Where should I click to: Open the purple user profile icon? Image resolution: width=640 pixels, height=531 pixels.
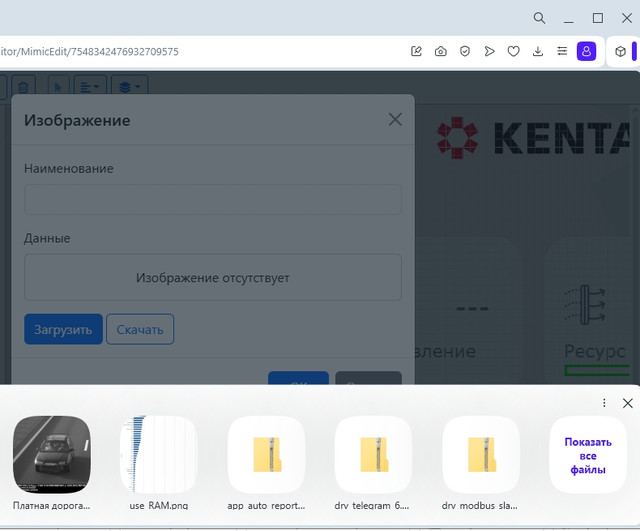(586, 51)
